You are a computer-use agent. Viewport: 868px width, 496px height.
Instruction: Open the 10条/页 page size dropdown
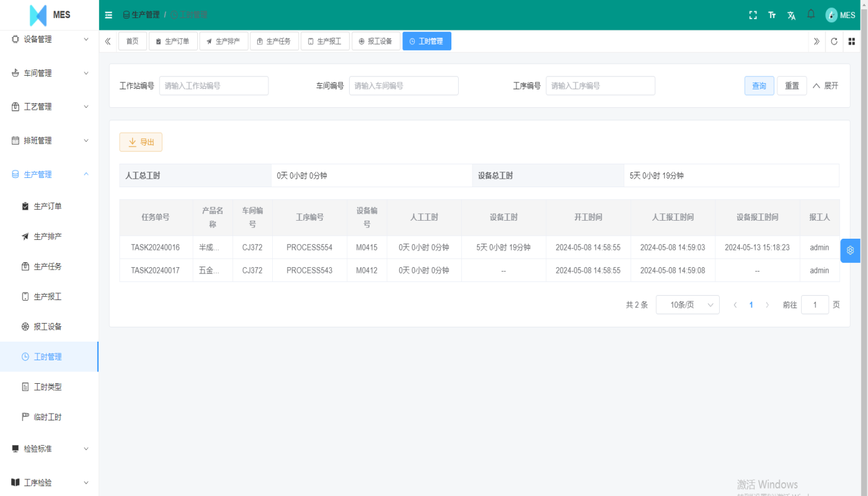click(x=688, y=305)
